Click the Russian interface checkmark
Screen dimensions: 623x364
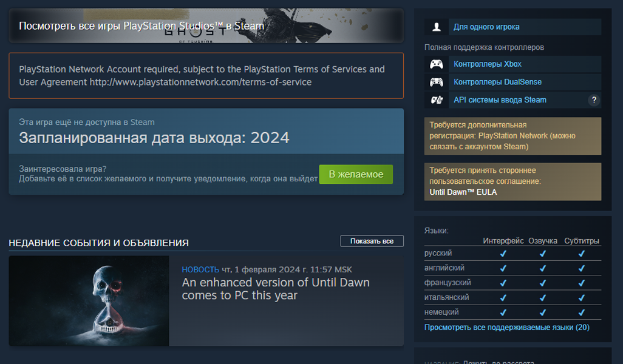(x=503, y=254)
